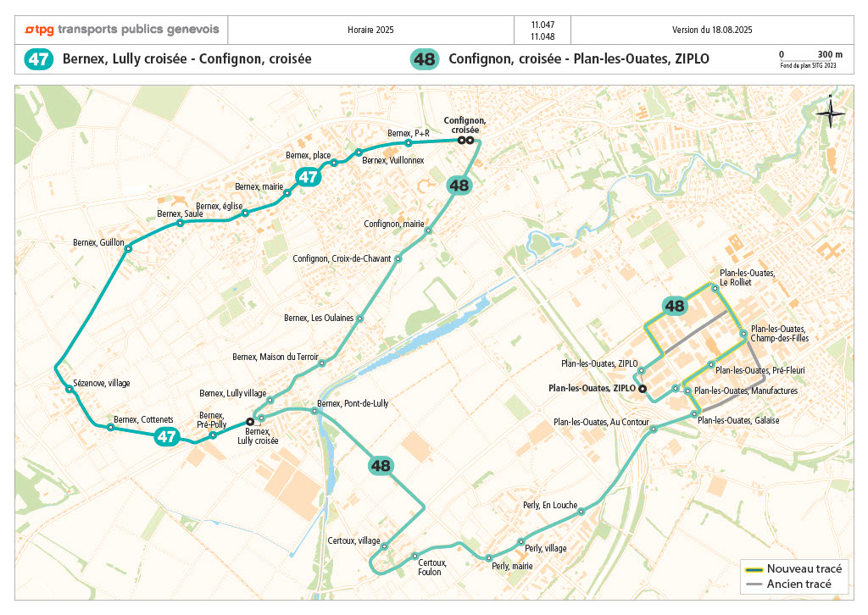Image resolution: width=868 pixels, height=615 pixels.
Task: Click the Certoux, village stop label
Action: tap(353, 540)
